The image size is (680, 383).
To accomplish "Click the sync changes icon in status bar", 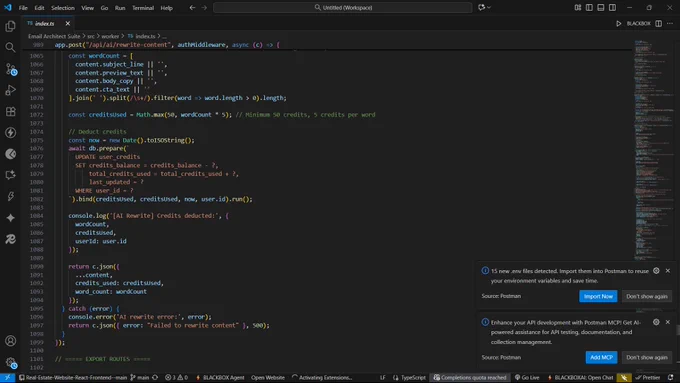I will click(155, 377).
